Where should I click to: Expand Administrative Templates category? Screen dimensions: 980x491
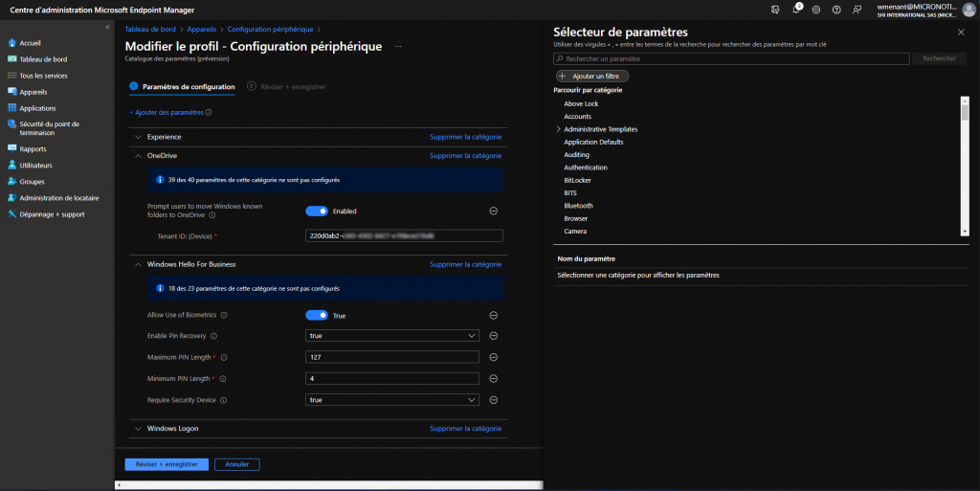tap(558, 129)
